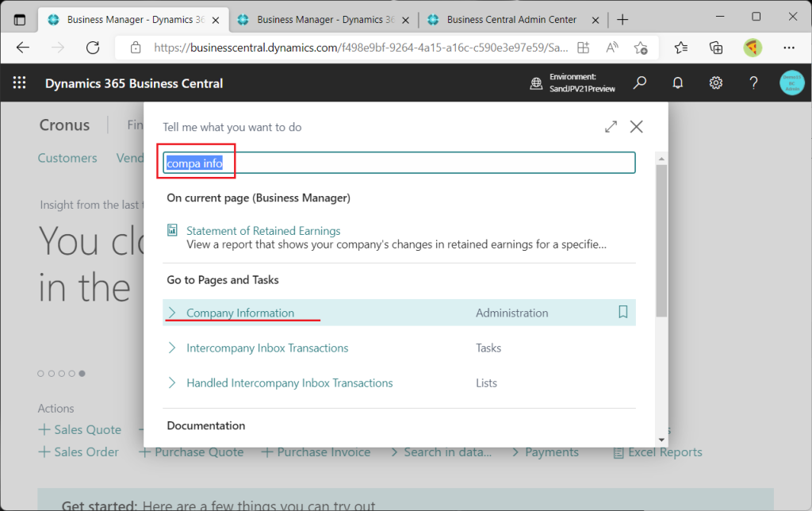Open Handled Intercompany Inbox Transactions list
Viewport: 812px width, 511px height.
pos(289,383)
